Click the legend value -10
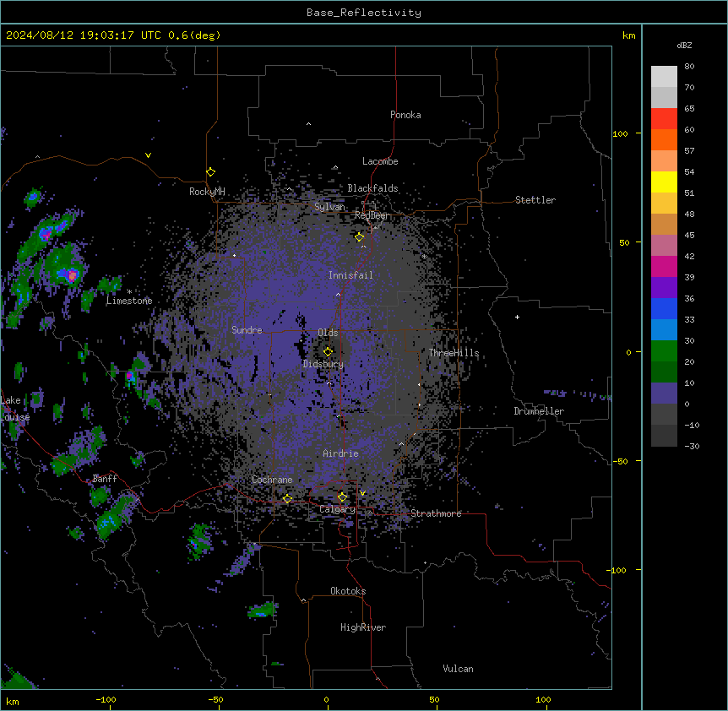The image size is (728, 711). tap(692, 425)
